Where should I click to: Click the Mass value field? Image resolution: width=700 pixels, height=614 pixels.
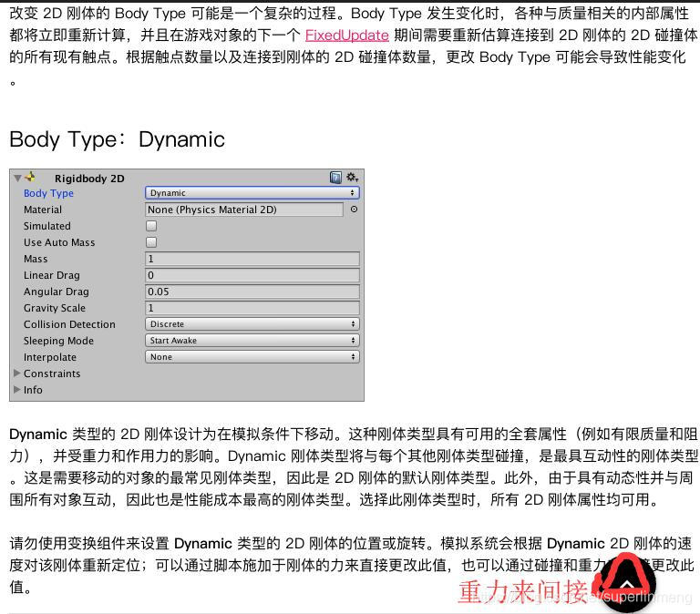(x=252, y=259)
